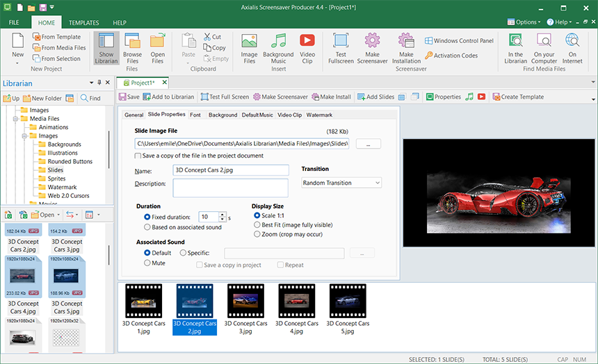Open Windows Control Panel
This screenshot has height=364, width=598.
[x=459, y=41]
